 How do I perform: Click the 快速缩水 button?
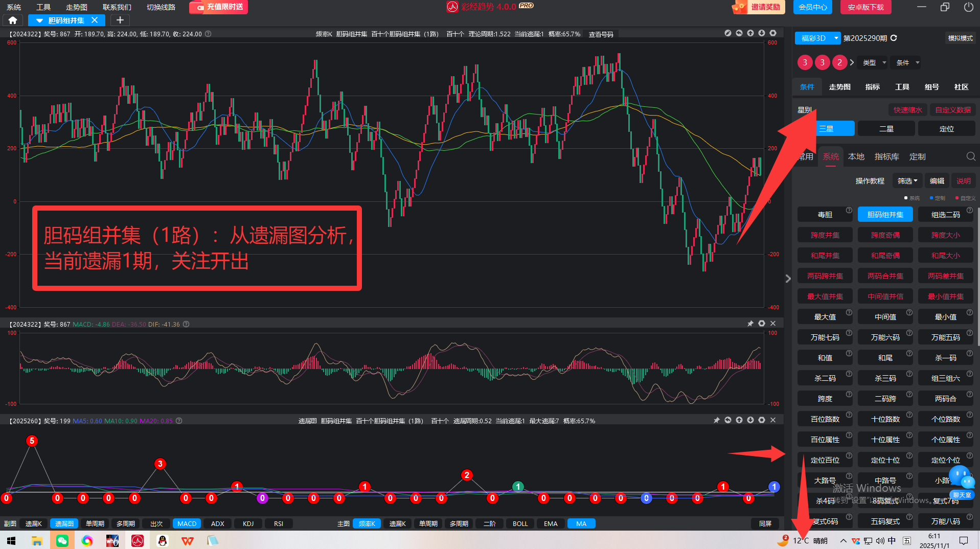tap(907, 110)
